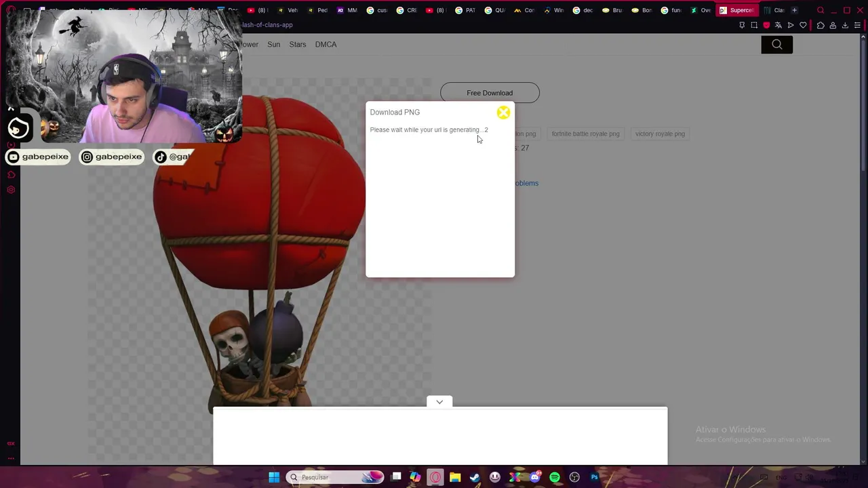This screenshot has width=868, height=488.
Task: Switch to the 'Bru' browser tab
Action: pyautogui.click(x=612, y=10)
